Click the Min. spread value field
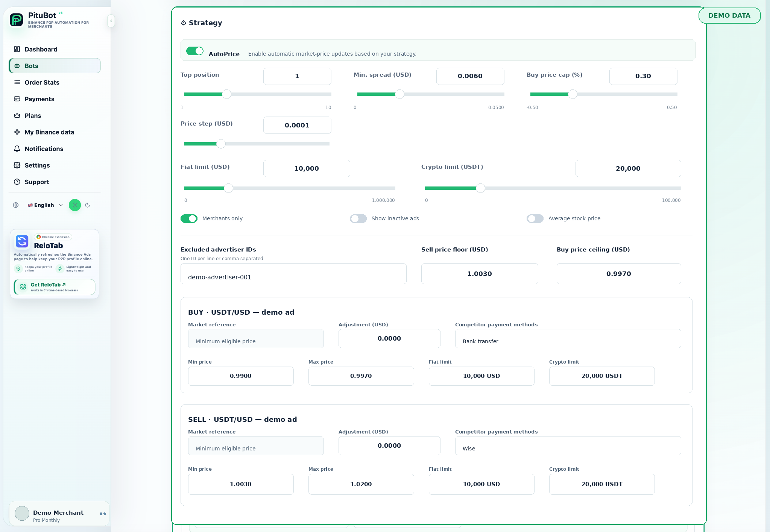Screen dimensions: 770x532 pos(470,76)
